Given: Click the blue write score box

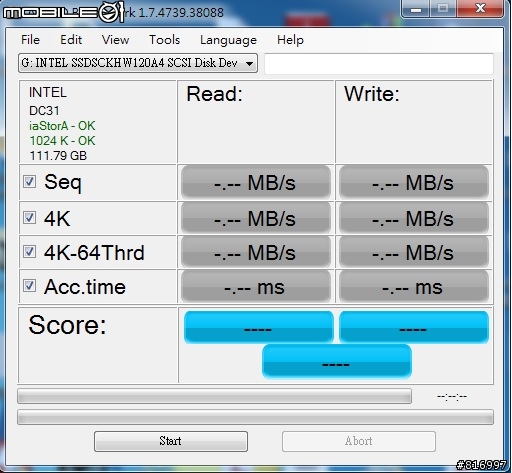Looking at the screenshot, I should (x=414, y=327).
